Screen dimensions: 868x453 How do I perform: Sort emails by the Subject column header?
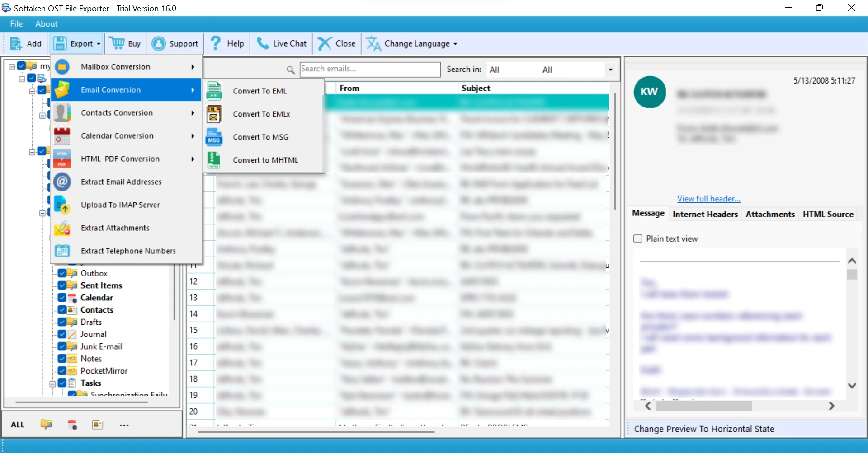click(x=533, y=88)
